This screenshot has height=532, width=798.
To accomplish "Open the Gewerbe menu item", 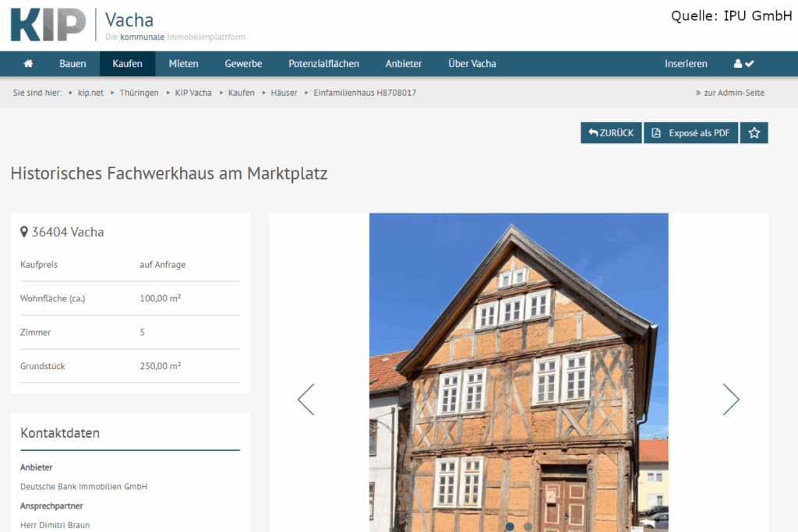I will 243,64.
